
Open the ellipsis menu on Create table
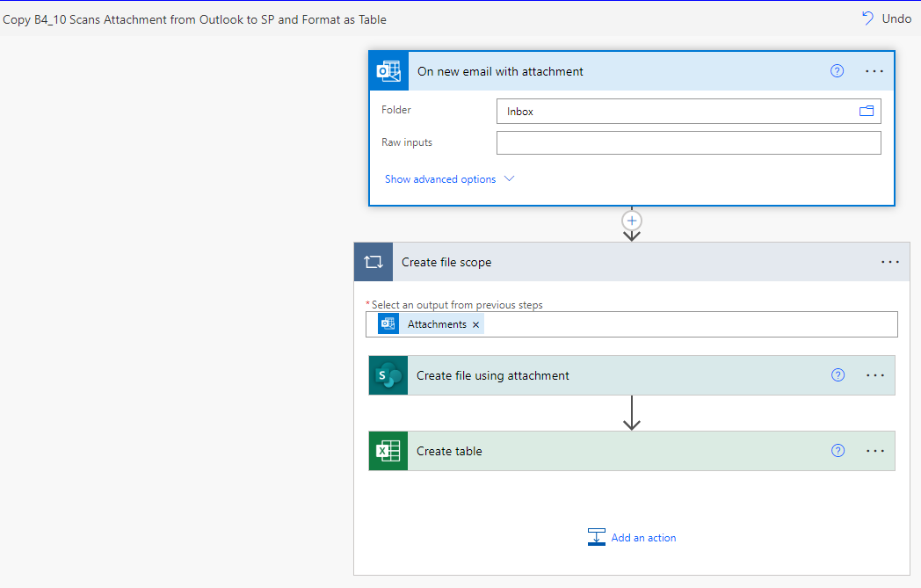(x=874, y=450)
